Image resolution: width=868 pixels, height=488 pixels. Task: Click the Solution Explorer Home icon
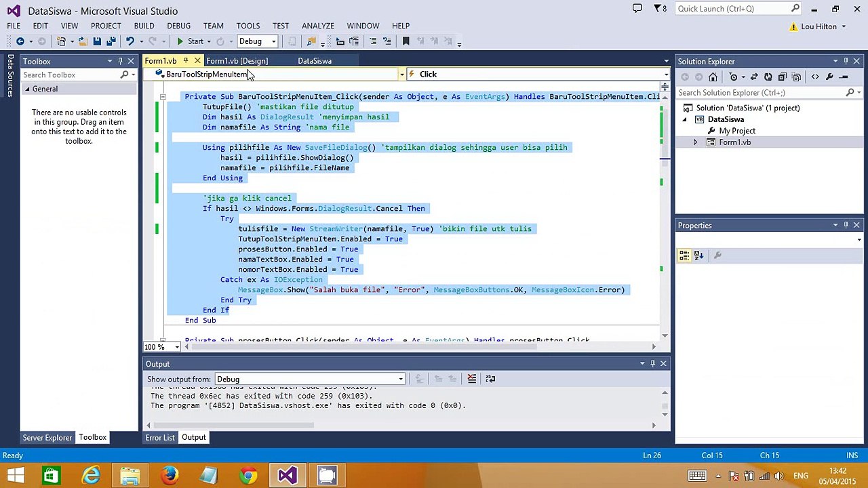click(713, 77)
